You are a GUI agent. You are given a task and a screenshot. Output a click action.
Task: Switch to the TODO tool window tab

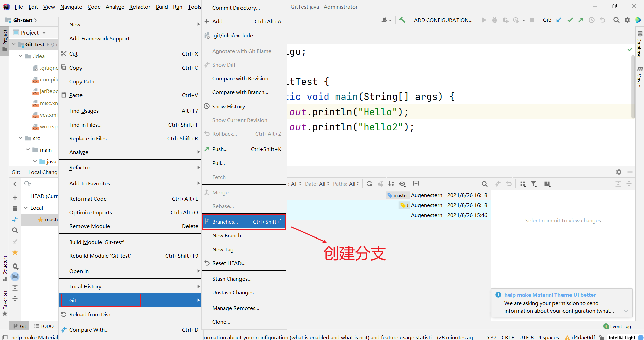(x=44, y=326)
